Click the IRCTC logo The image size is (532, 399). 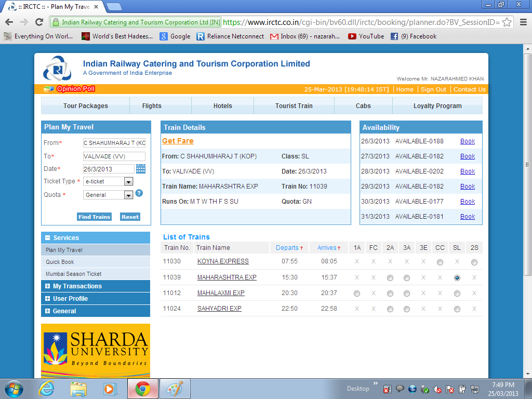(56, 68)
